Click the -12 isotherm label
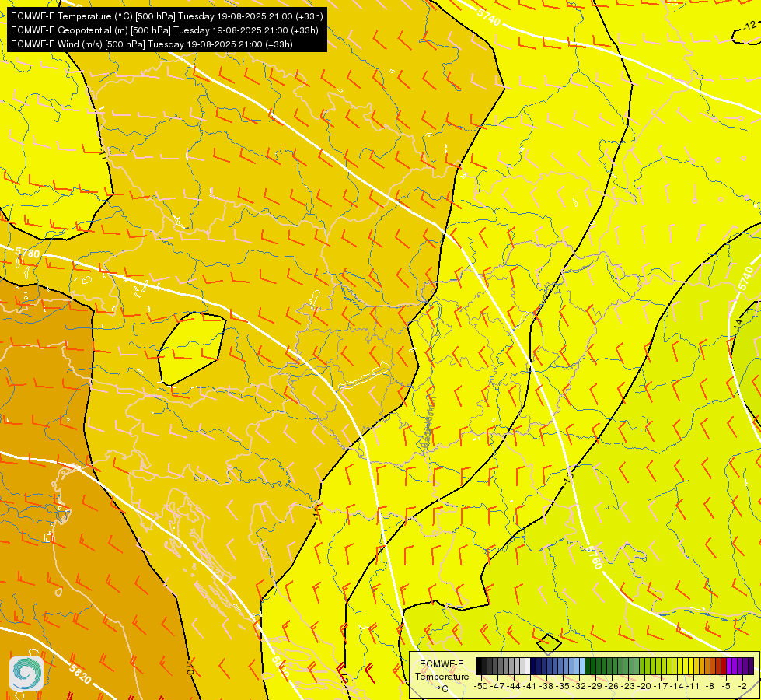Screen dimensions: 761x700 click(751, 25)
